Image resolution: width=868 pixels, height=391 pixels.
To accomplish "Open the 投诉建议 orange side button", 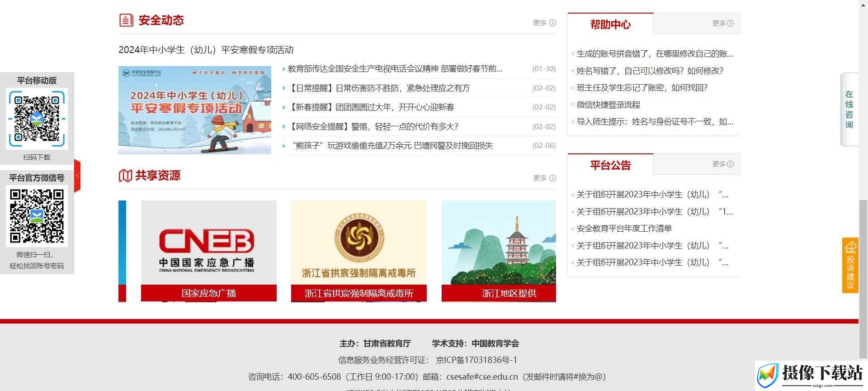I will (850, 265).
